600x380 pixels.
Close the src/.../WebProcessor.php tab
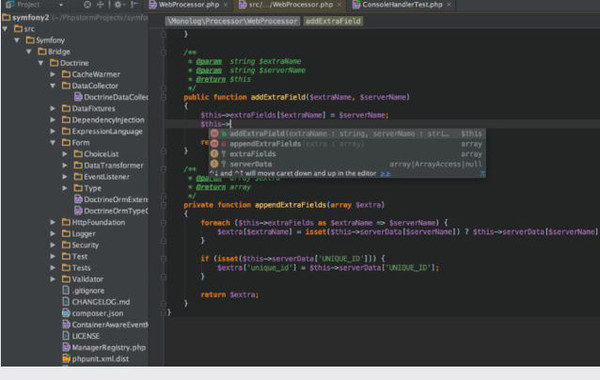[339, 5]
